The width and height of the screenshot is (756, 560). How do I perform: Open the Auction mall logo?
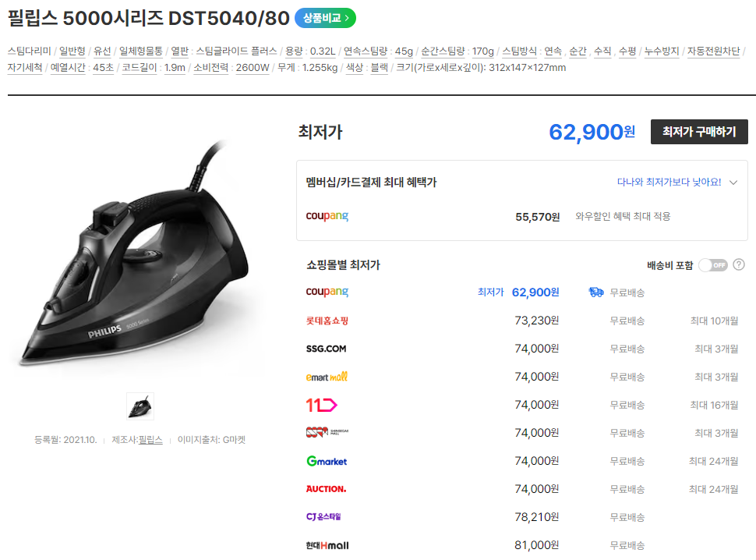(326, 489)
